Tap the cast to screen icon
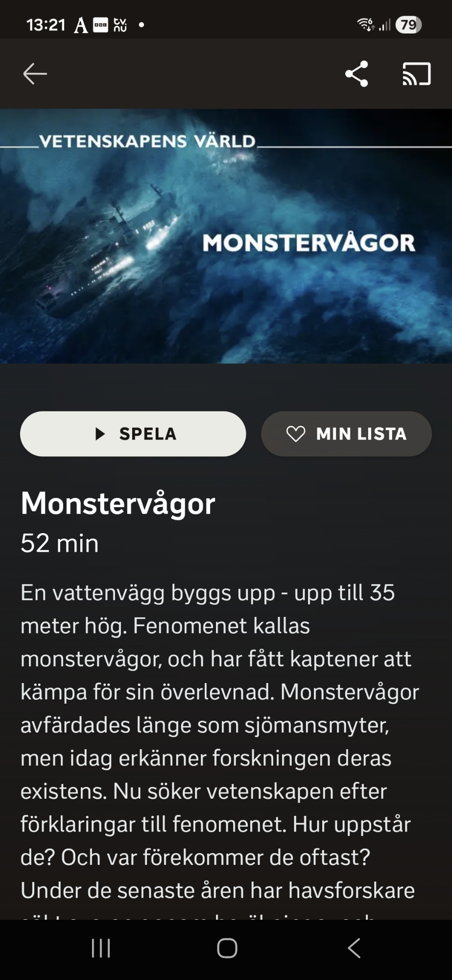Screen dimensions: 452x980 [x=417, y=74]
